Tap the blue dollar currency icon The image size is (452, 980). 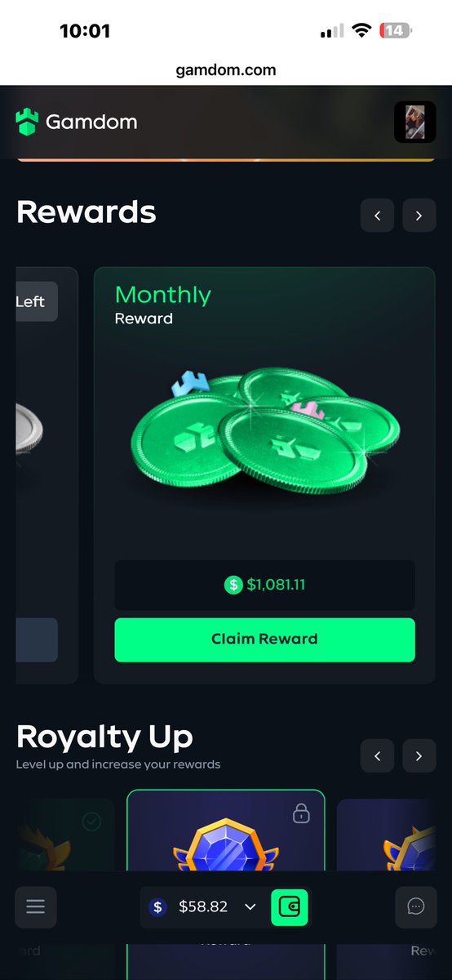158,906
